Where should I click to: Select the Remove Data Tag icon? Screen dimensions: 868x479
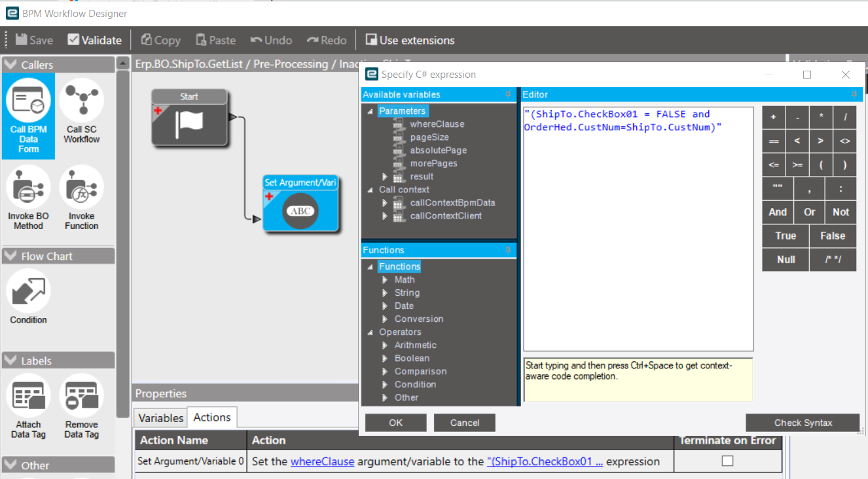coord(82,406)
